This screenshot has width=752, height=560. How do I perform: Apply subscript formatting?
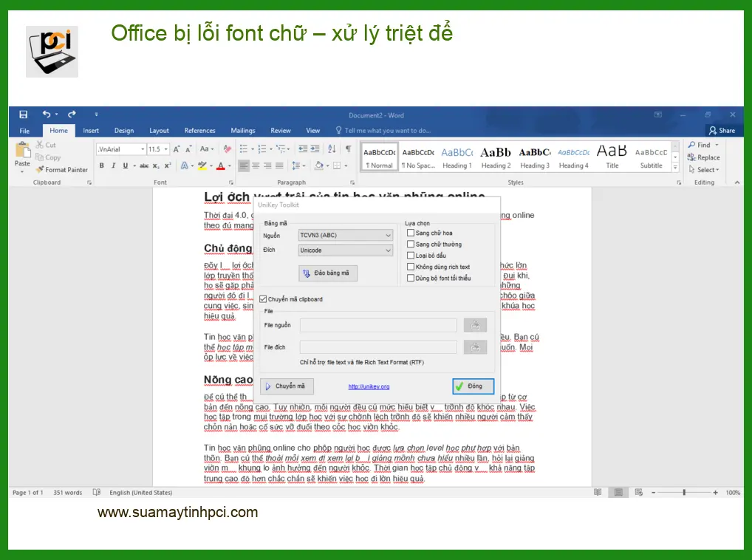pos(156,165)
